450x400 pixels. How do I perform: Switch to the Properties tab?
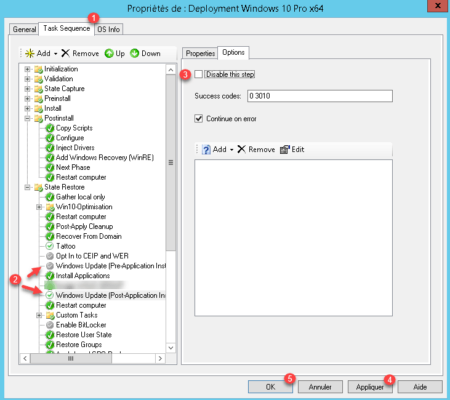(200, 53)
